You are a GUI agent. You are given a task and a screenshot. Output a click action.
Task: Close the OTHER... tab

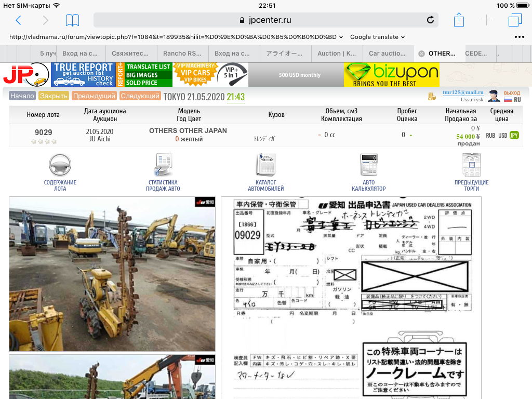[x=421, y=54]
